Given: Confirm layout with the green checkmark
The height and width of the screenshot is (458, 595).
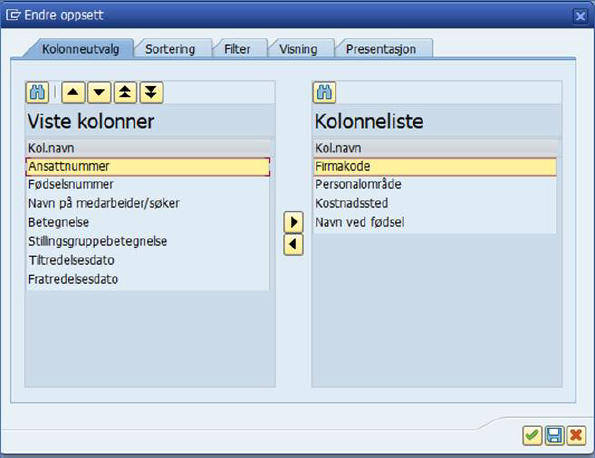Looking at the screenshot, I should pos(532,435).
